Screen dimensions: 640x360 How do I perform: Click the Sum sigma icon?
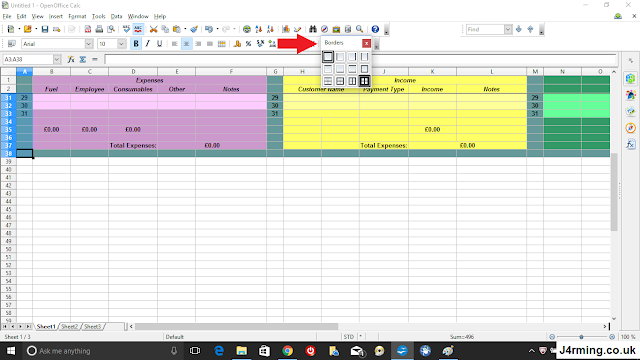point(83,59)
